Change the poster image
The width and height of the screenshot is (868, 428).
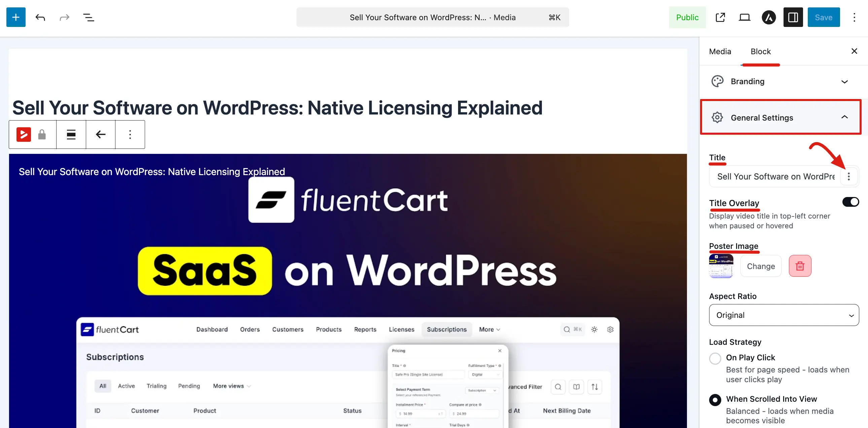tap(761, 266)
